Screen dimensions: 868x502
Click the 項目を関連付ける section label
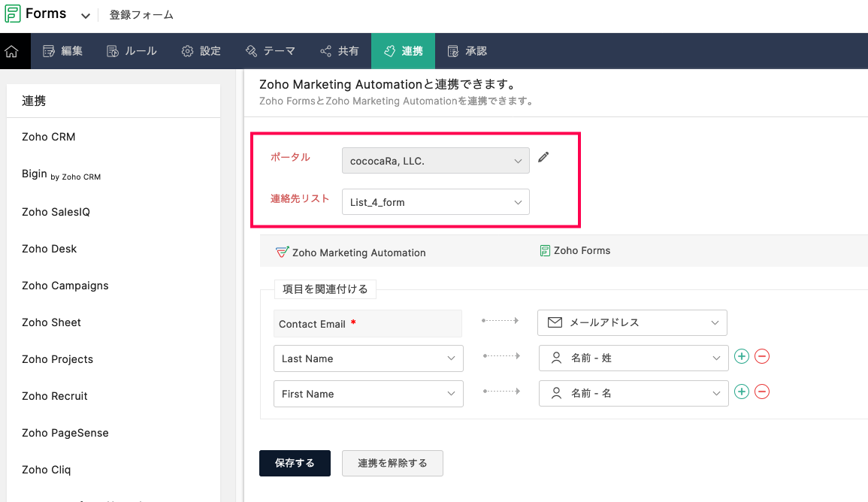coord(325,289)
